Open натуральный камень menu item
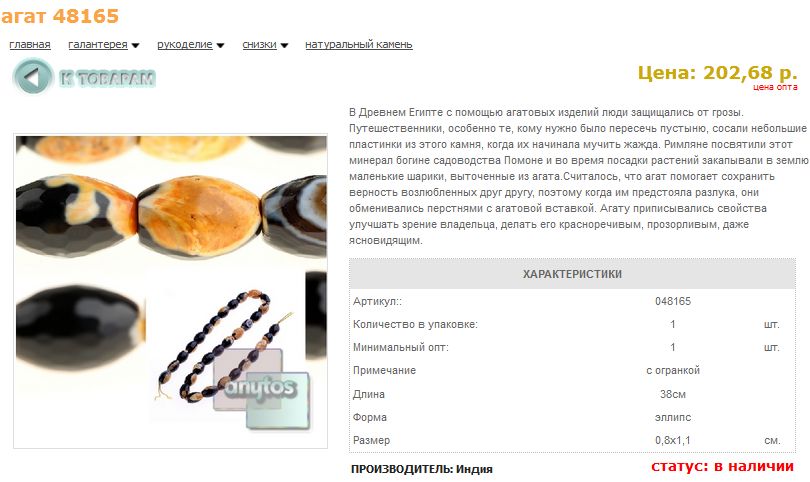The height and width of the screenshot is (482, 810). click(x=359, y=44)
